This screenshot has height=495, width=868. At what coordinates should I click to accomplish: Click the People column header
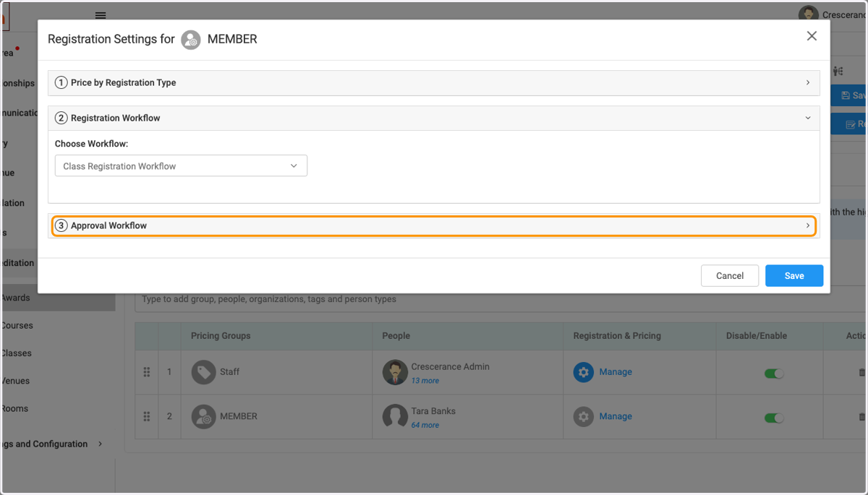pyautogui.click(x=396, y=335)
